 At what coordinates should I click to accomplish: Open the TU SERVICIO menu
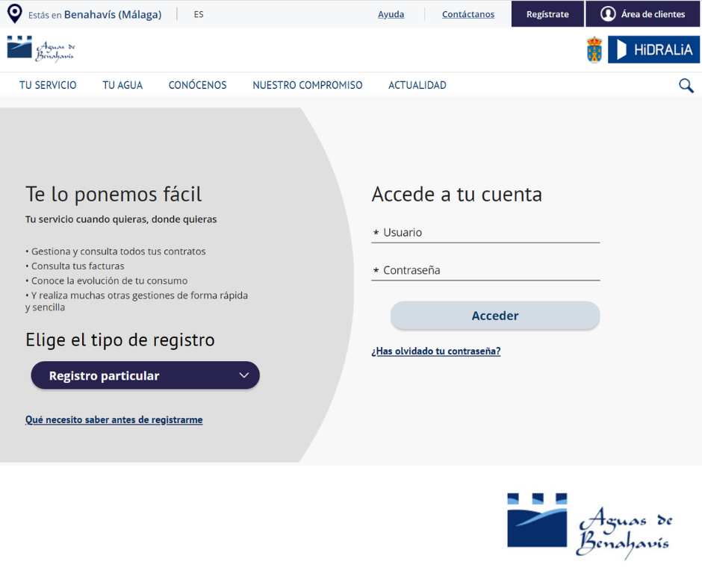click(48, 85)
